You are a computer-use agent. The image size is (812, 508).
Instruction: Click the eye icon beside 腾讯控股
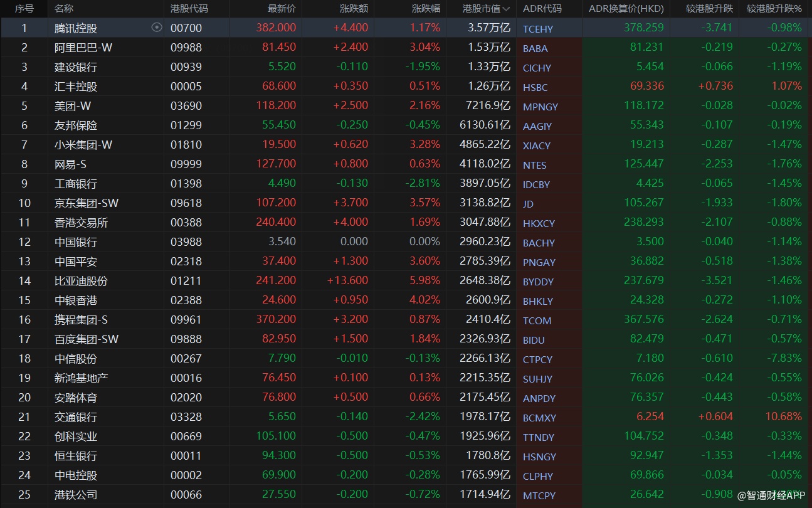click(x=157, y=28)
